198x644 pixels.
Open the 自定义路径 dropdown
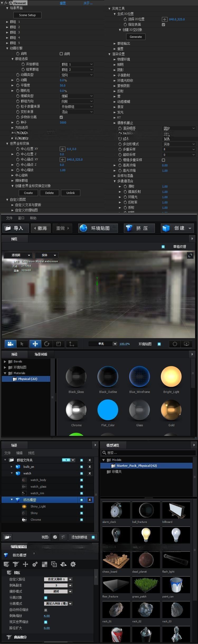(58, 579)
